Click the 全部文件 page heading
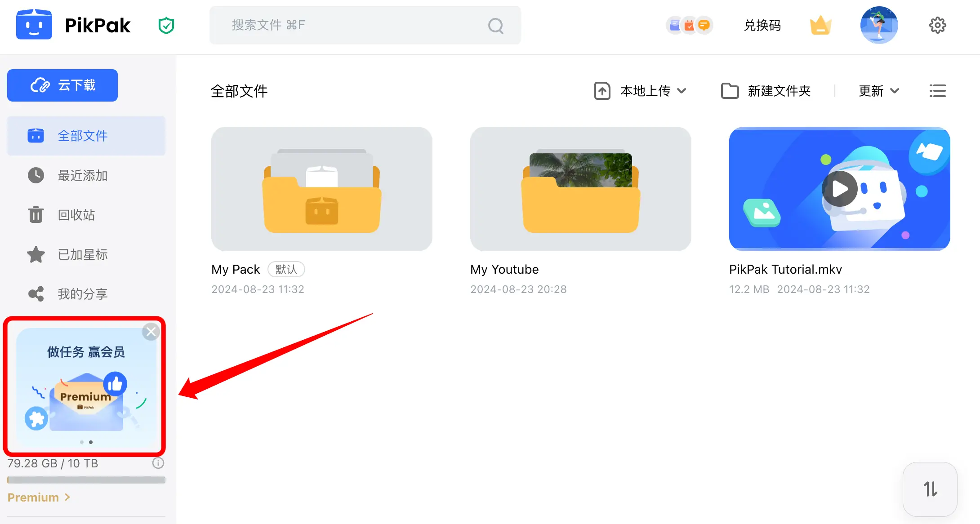The image size is (980, 524). [239, 91]
